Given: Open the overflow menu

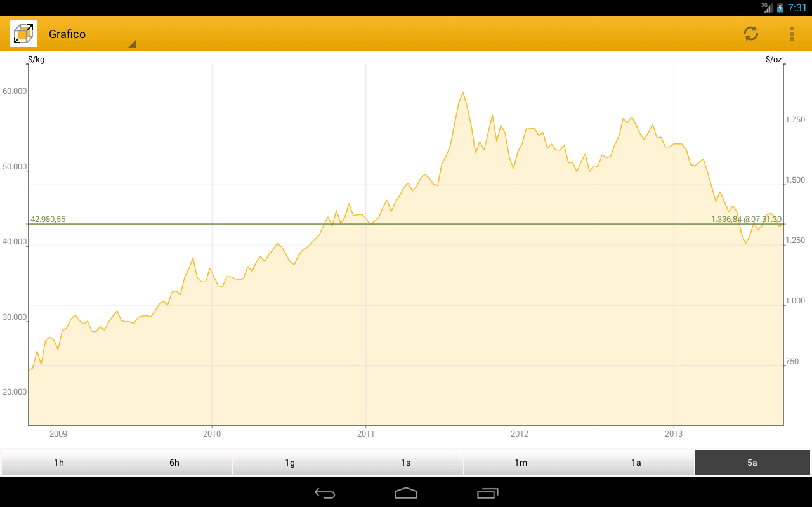Looking at the screenshot, I should click(791, 34).
